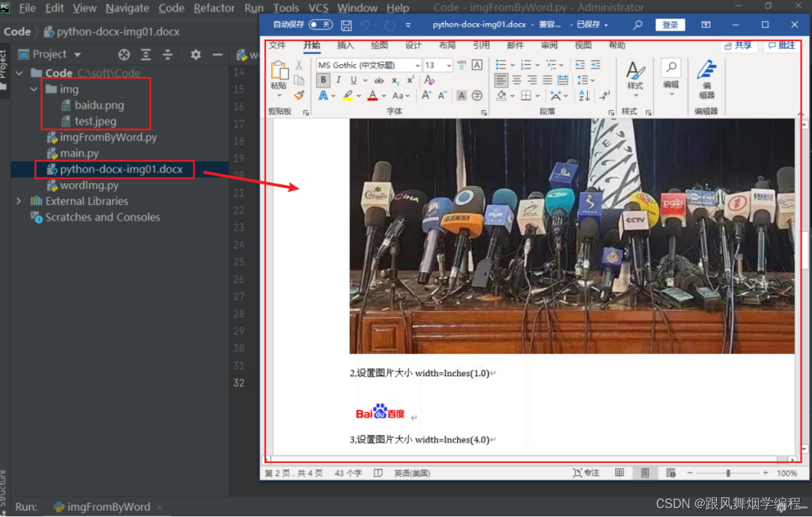This screenshot has height=517, width=812.
Task: Open the References (引用) ribbon tab
Action: [481, 46]
